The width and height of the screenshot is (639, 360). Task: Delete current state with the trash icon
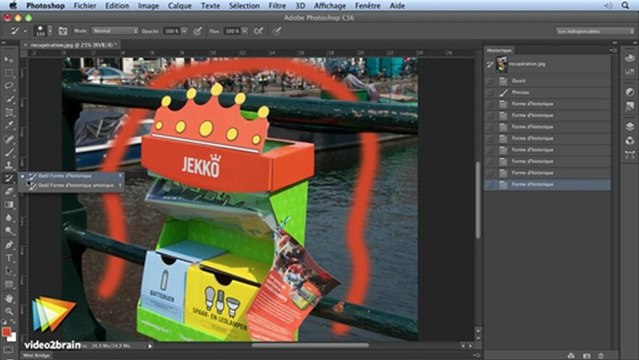click(x=601, y=356)
